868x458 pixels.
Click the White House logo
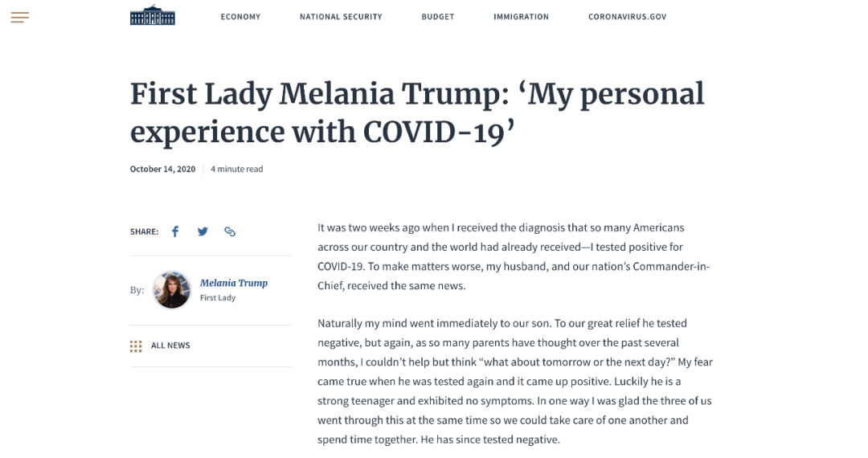click(x=153, y=15)
